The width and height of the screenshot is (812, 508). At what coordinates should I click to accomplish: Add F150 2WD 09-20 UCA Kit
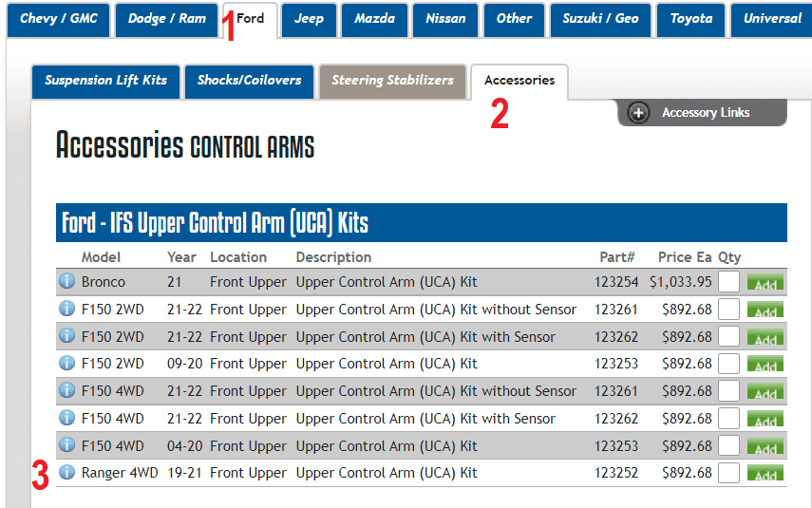pyautogui.click(x=765, y=365)
